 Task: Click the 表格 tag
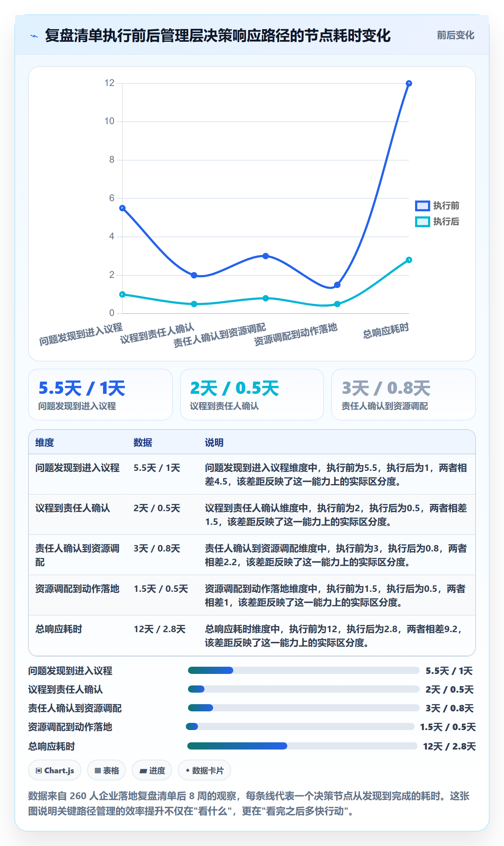tap(107, 770)
